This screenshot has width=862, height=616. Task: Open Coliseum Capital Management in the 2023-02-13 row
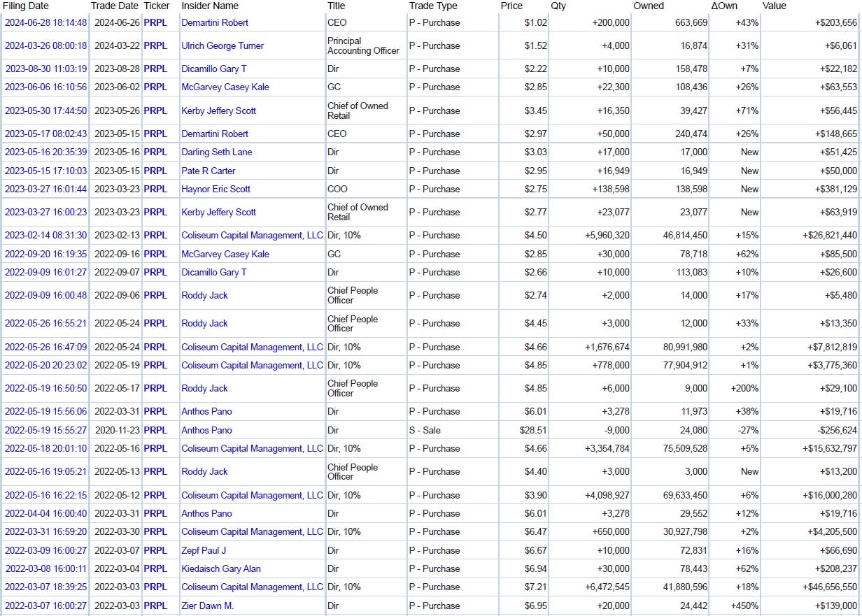click(253, 235)
